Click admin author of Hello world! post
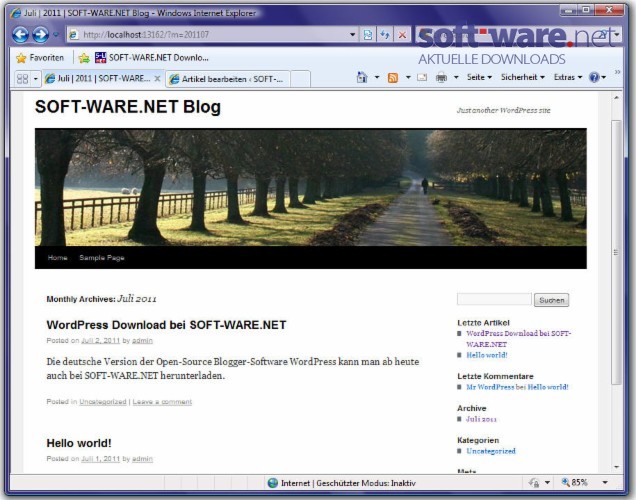The image size is (636, 500). point(142,459)
